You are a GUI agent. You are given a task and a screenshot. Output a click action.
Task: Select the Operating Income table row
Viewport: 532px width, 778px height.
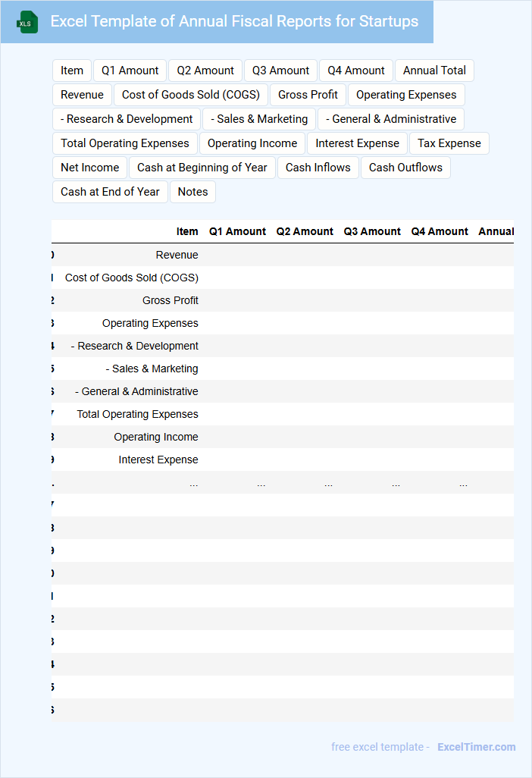point(283,438)
